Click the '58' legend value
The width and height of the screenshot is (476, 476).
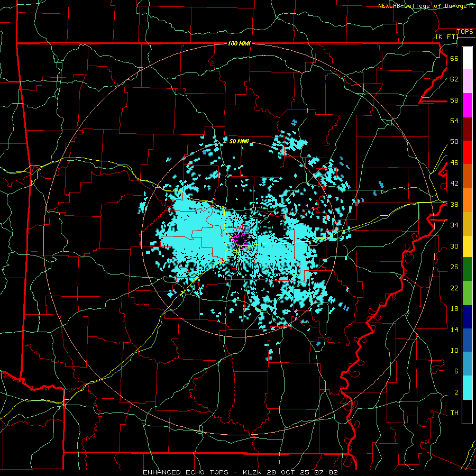tap(454, 100)
